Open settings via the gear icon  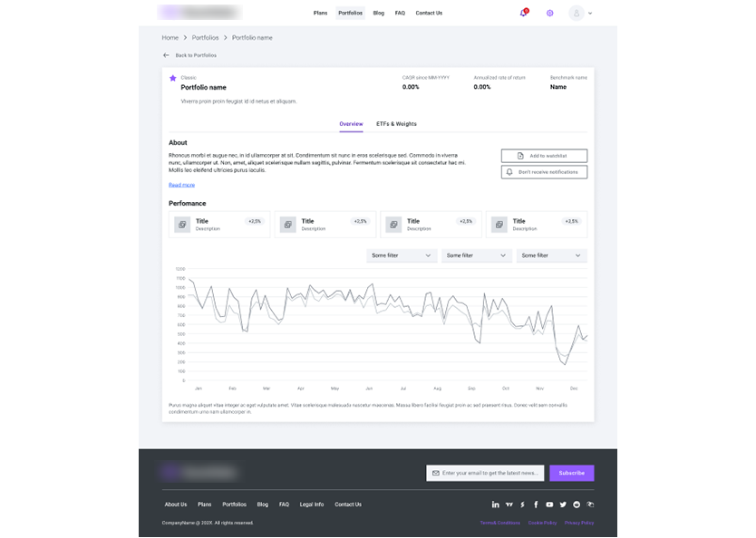pyautogui.click(x=549, y=14)
